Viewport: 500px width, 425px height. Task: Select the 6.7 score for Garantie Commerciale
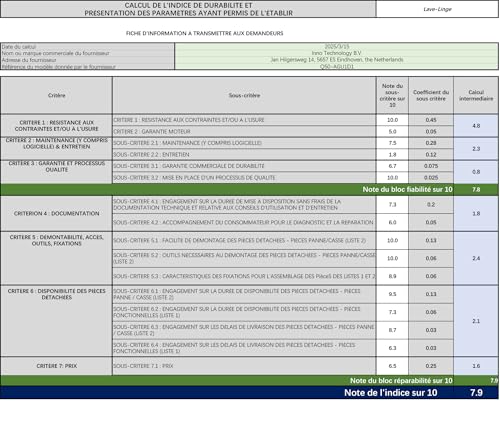click(392, 166)
